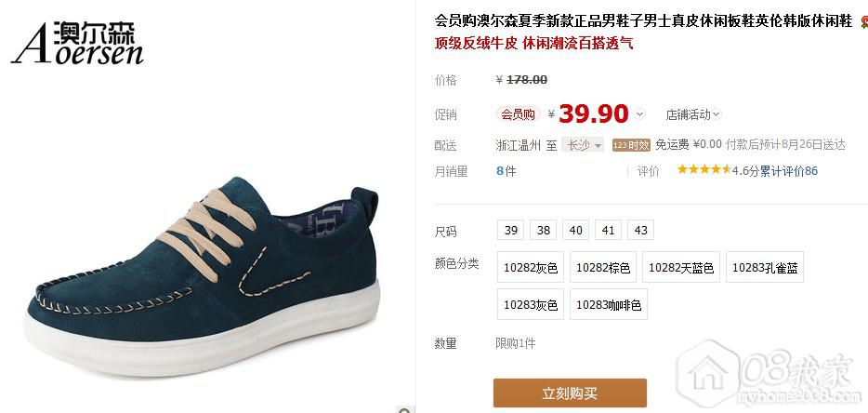Expand the price details chevron beside 39.90
868x413 pixels.
[x=640, y=114]
